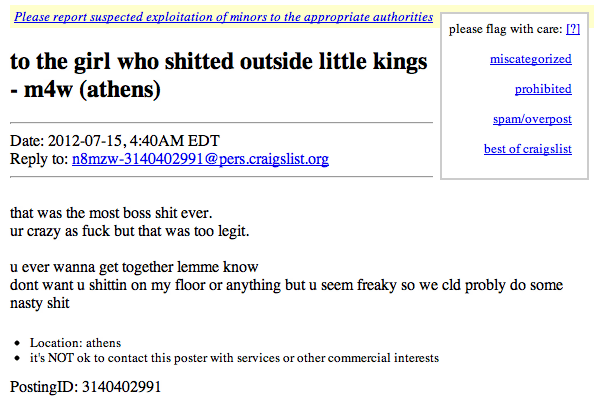Click the 'Reply to:' label text
600x408 pixels.
(x=39, y=159)
